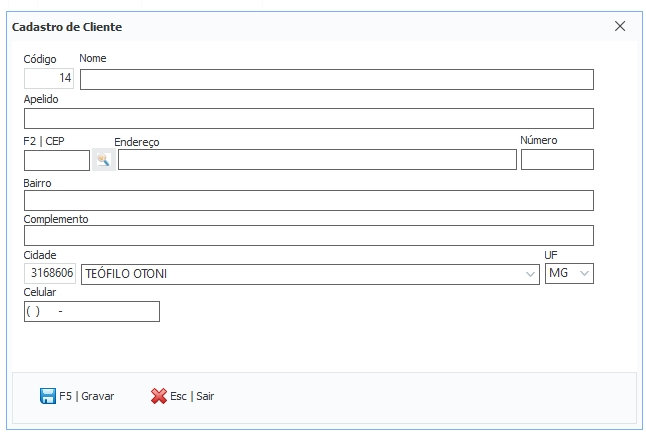Click the blue floppy disk save icon

47,396
